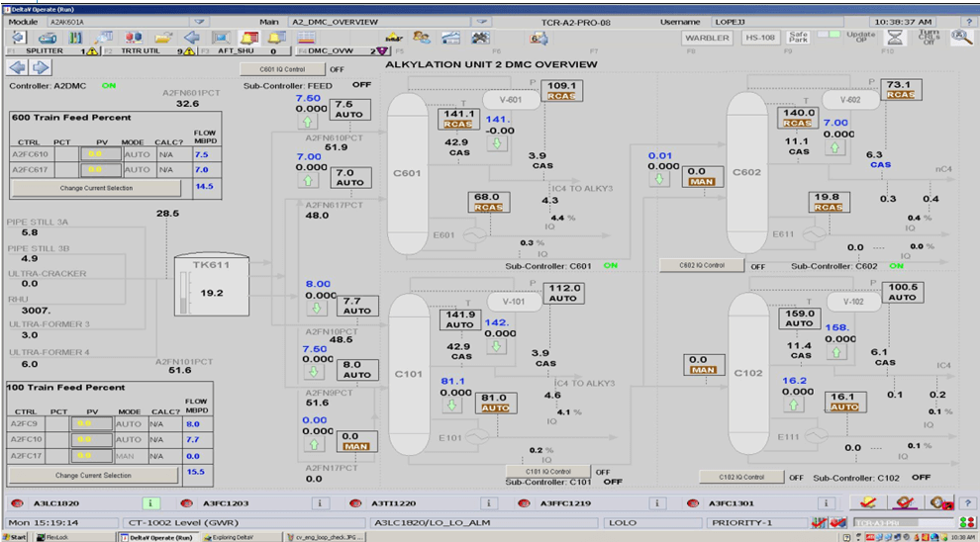
Task: Click the A2FC610 PV field
Action: point(99,154)
